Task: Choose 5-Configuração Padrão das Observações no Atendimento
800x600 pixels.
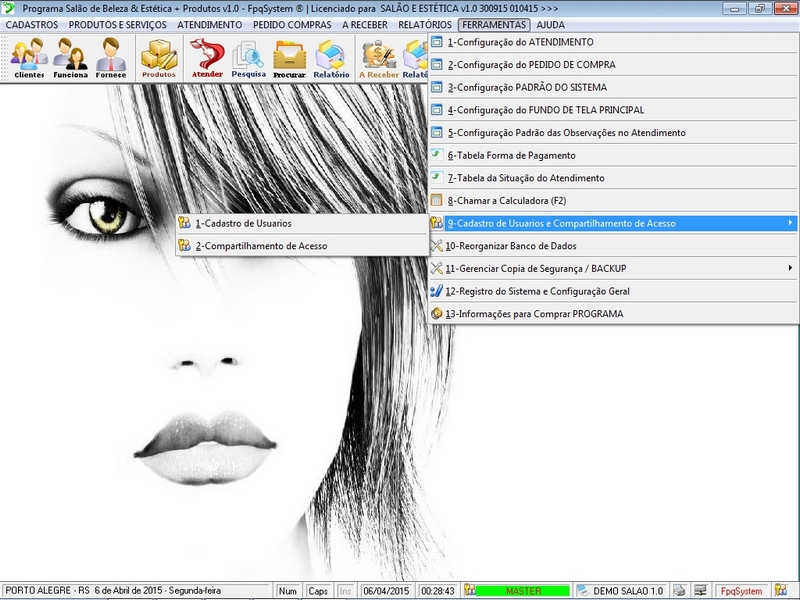Action: [613, 133]
